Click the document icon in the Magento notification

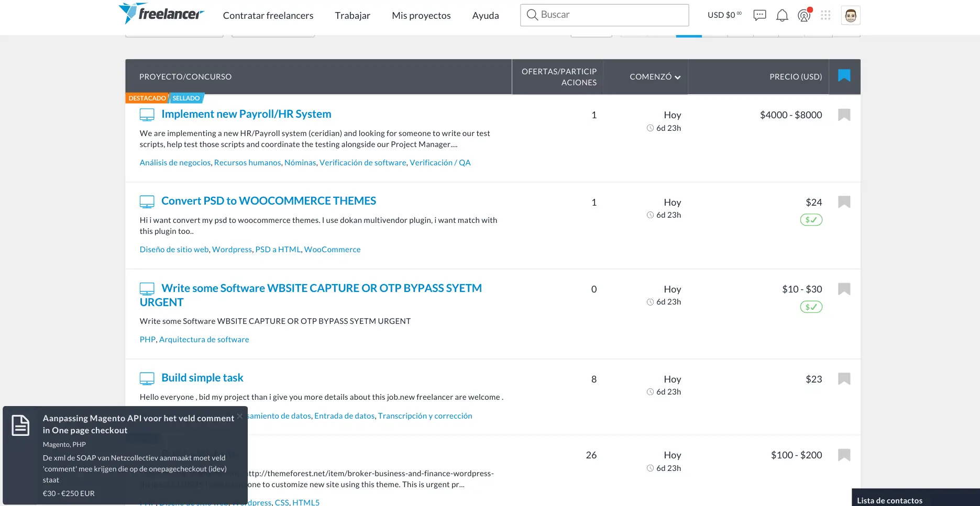click(20, 425)
